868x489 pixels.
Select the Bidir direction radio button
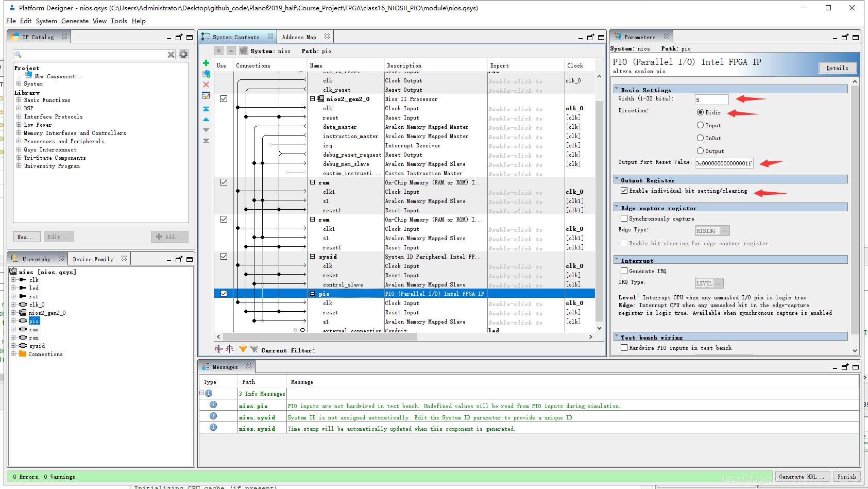[700, 112]
